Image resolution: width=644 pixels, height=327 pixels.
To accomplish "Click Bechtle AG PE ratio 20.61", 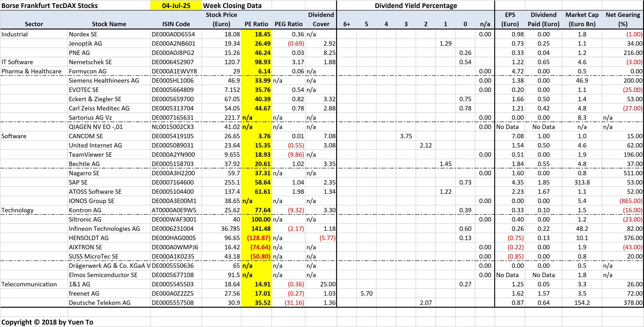I will coord(256,164).
